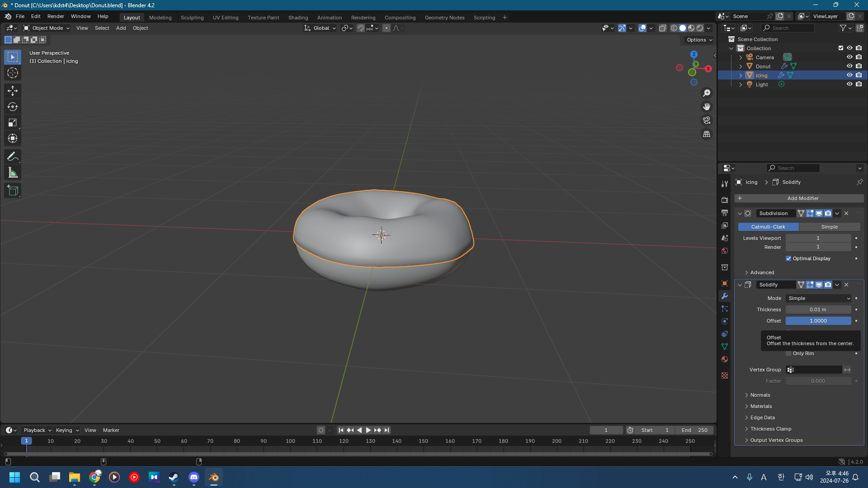Screen dimensions: 868x488
Task: Toggle camera view in viewport
Action: (x=706, y=121)
